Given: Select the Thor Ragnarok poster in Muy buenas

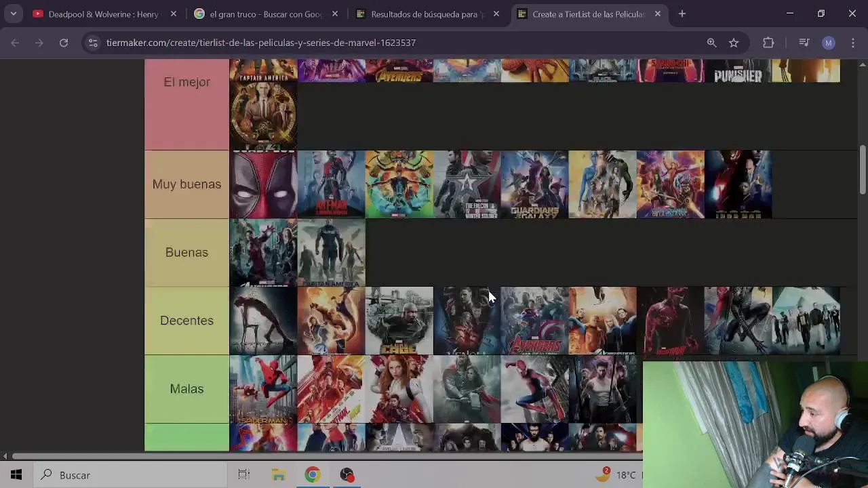Looking at the screenshot, I should click(x=399, y=184).
